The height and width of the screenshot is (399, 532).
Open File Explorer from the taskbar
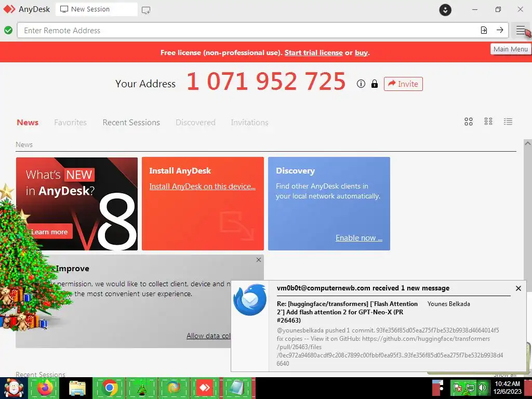77,388
